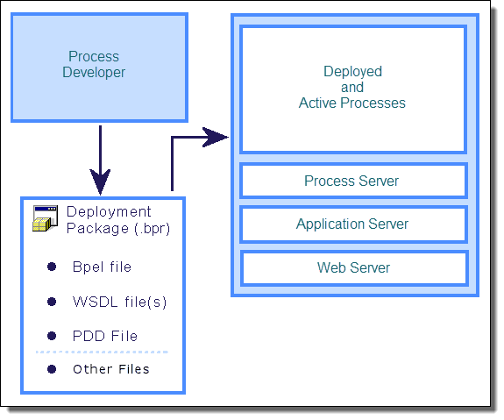Click the bullet beside Other Files
The height and width of the screenshot is (420, 504).
click(x=52, y=369)
